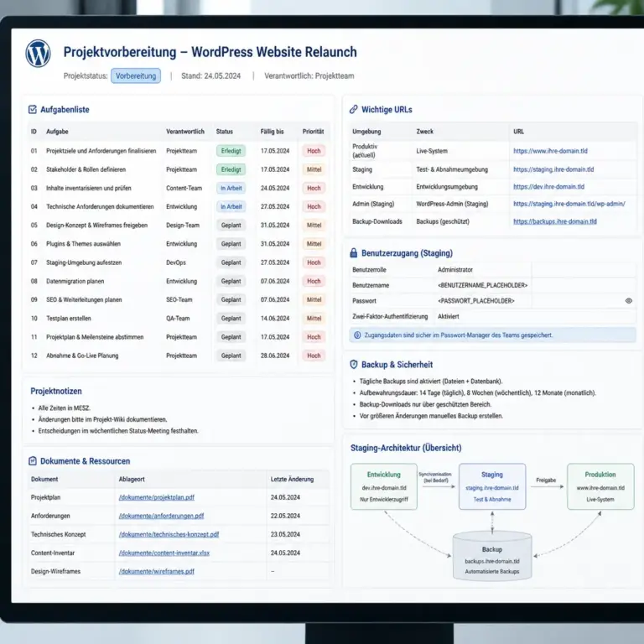Click the Administrator role value
The width and height of the screenshot is (644, 644).
[455, 270]
